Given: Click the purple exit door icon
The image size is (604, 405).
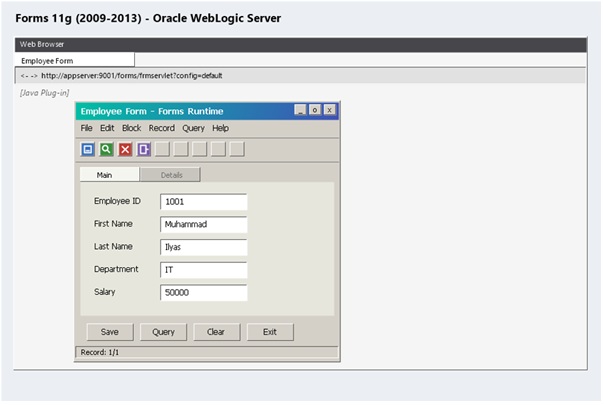Looking at the screenshot, I should click(x=144, y=149).
